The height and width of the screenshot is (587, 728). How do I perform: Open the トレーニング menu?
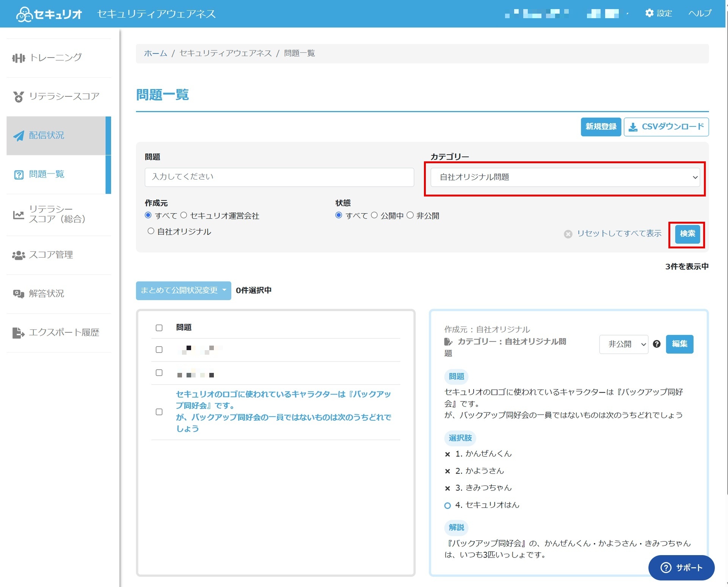click(59, 58)
